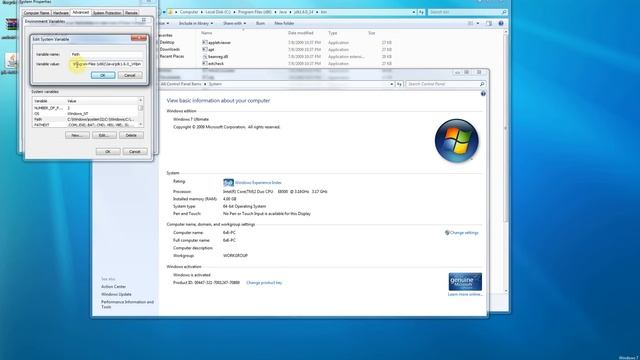The width and height of the screenshot is (640, 360).
Task: Select the Path row in System variables
Action: [x=85, y=119]
